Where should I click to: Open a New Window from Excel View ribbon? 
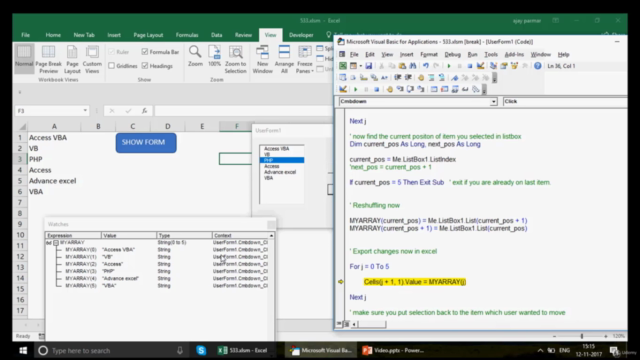tap(262, 59)
